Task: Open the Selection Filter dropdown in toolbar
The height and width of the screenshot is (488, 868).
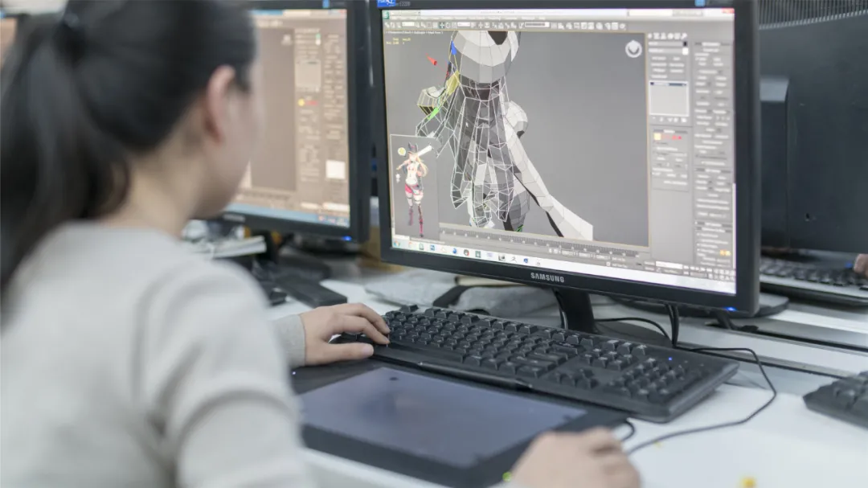Action: (408, 25)
